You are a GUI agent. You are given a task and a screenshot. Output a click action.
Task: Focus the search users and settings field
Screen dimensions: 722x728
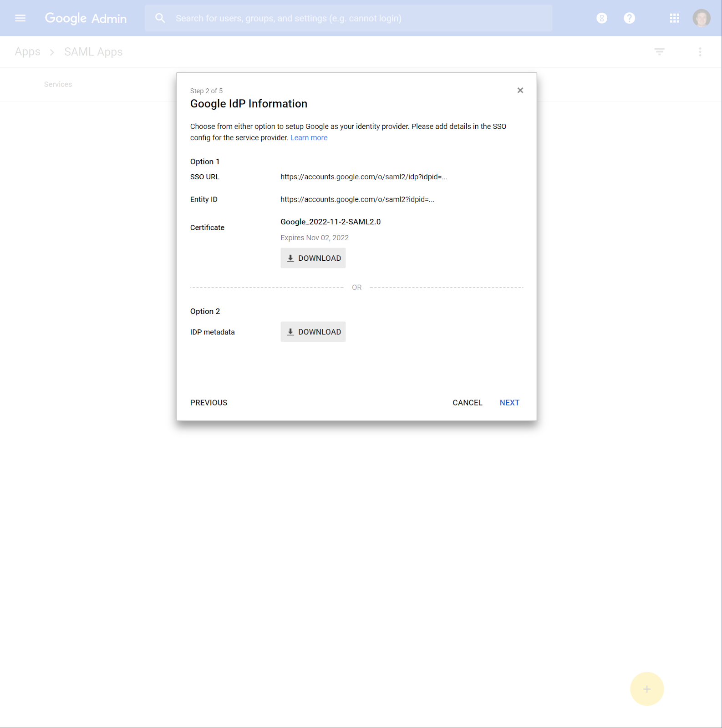pyautogui.click(x=349, y=18)
